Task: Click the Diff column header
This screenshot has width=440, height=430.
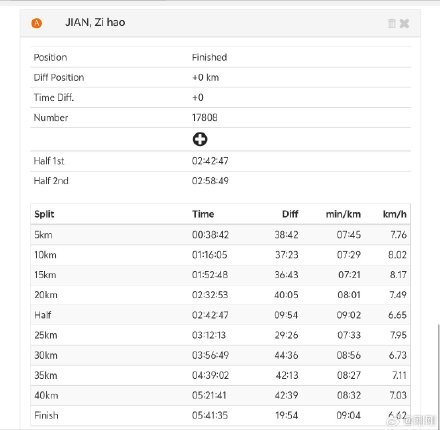Action: click(290, 214)
